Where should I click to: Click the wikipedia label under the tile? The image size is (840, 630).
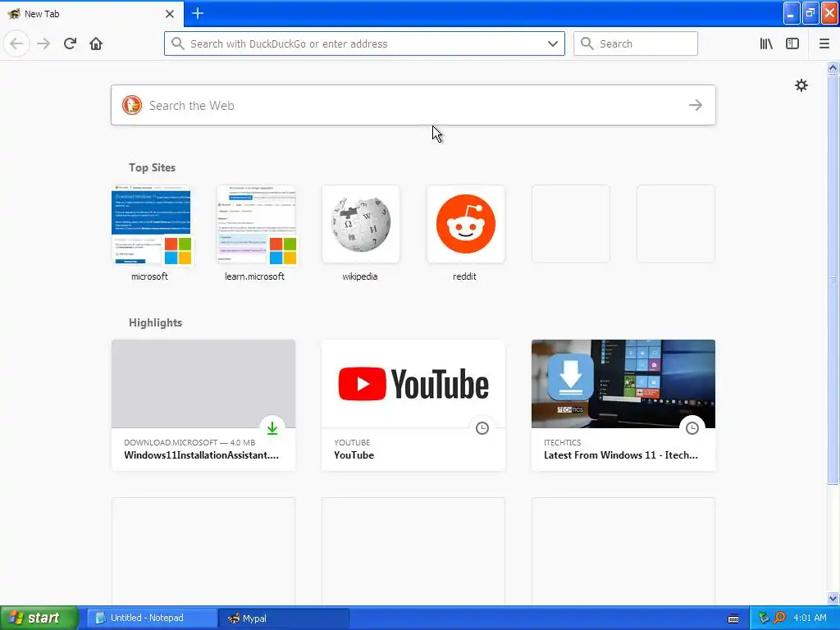[360, 276]
